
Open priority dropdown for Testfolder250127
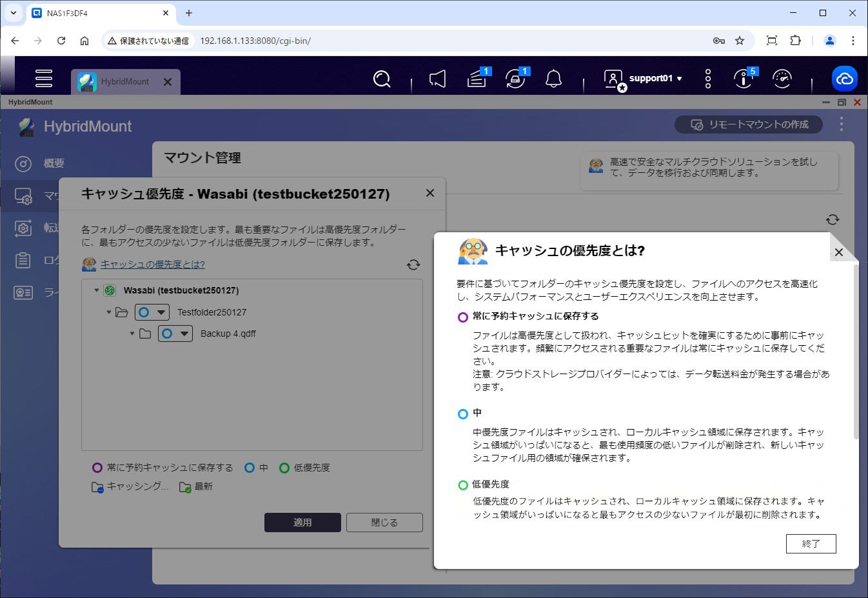[x=152, y=312]
